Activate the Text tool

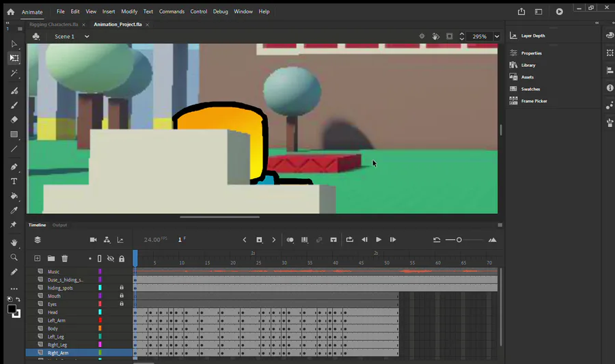[14, 182]
